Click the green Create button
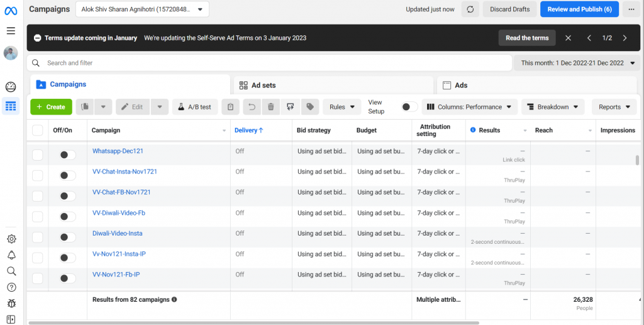 [x=51, y=107]
